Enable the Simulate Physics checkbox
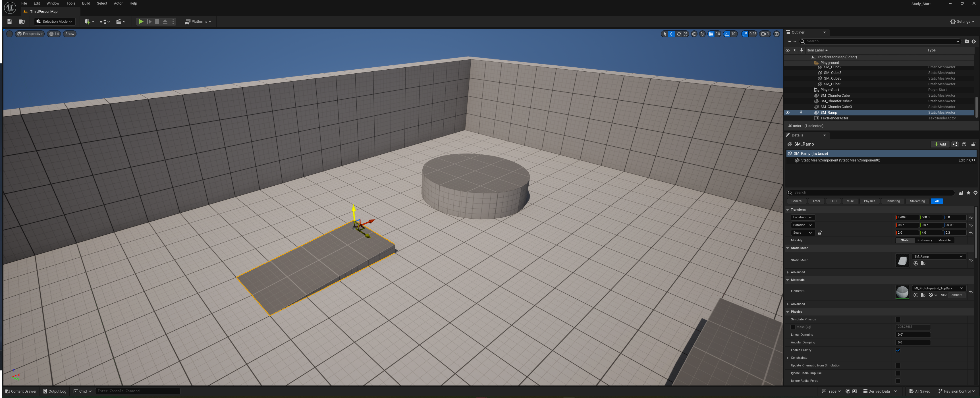The height and width of the screenshot is (398, 980). [x=898, y=320]
